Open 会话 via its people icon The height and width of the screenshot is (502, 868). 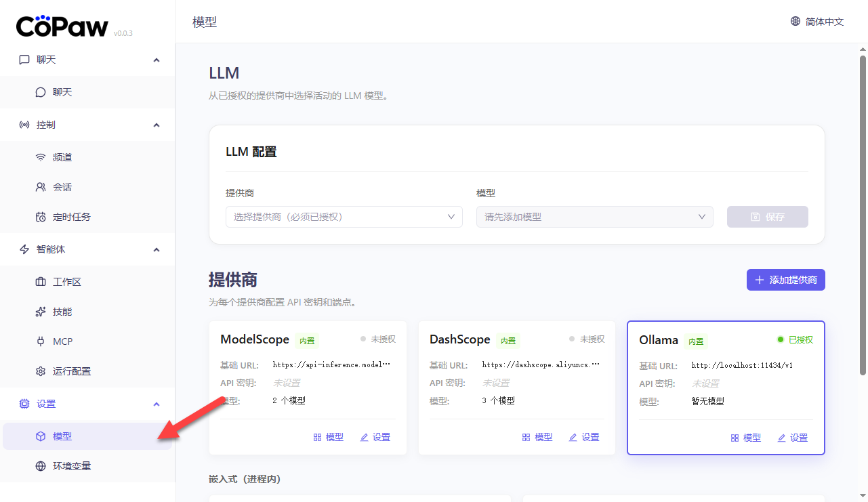click(x=41, y=187)
